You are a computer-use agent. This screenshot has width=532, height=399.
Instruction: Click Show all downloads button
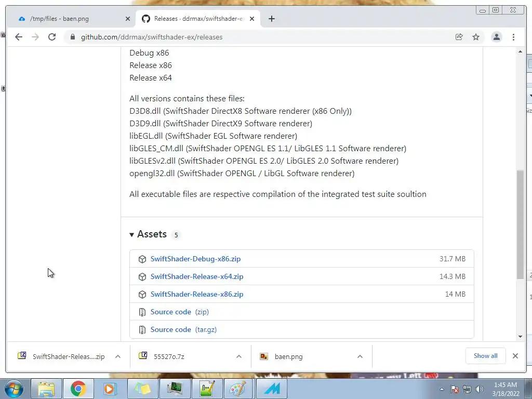point(486,355)
